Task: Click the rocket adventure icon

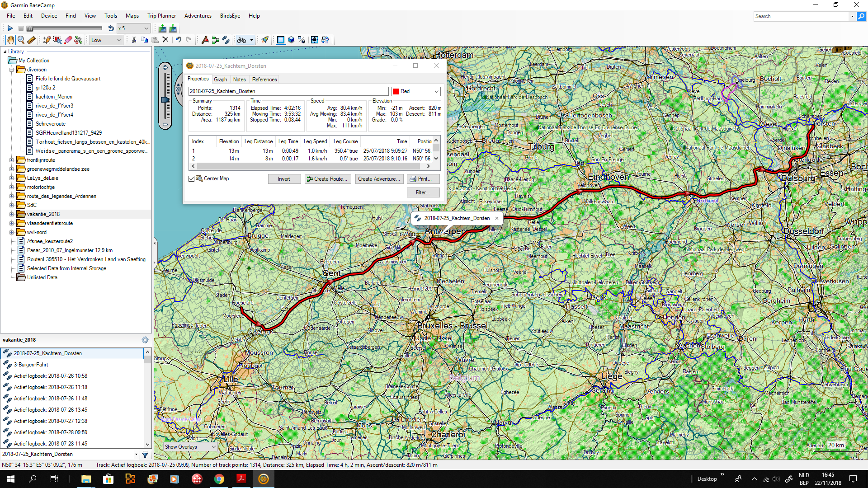Action: [265, 40]
